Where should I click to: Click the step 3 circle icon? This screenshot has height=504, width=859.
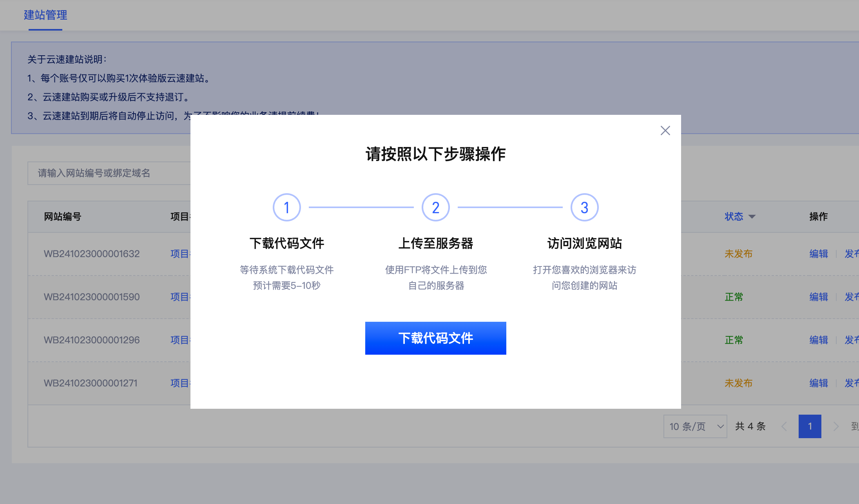pyautogui.click(x=584, y=207)
